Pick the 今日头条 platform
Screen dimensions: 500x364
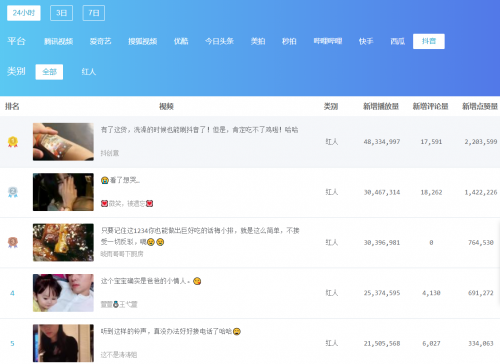(x=219, y=41)
